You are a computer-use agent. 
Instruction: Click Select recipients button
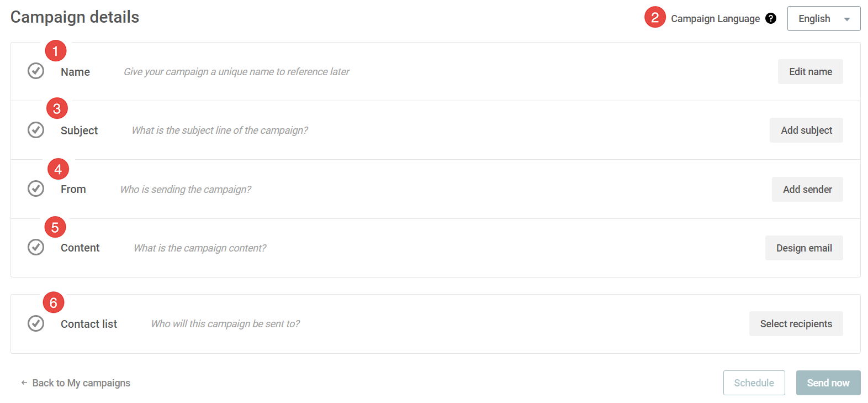click(796, 323)
